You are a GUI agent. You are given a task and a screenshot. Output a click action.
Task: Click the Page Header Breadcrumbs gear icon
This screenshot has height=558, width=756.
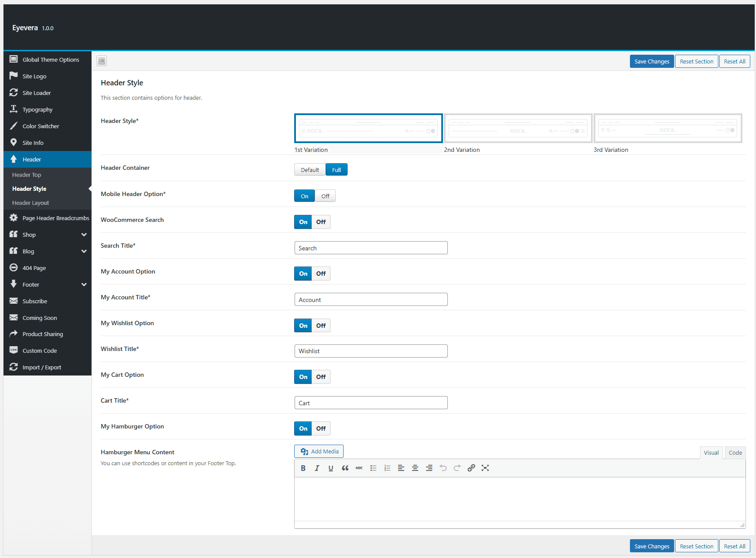(14, 218)
